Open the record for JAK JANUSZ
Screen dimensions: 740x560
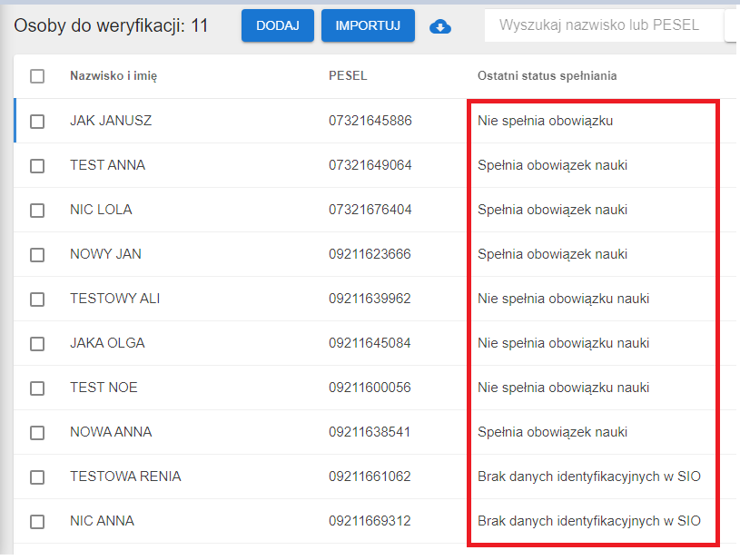[x=109, y=120]
